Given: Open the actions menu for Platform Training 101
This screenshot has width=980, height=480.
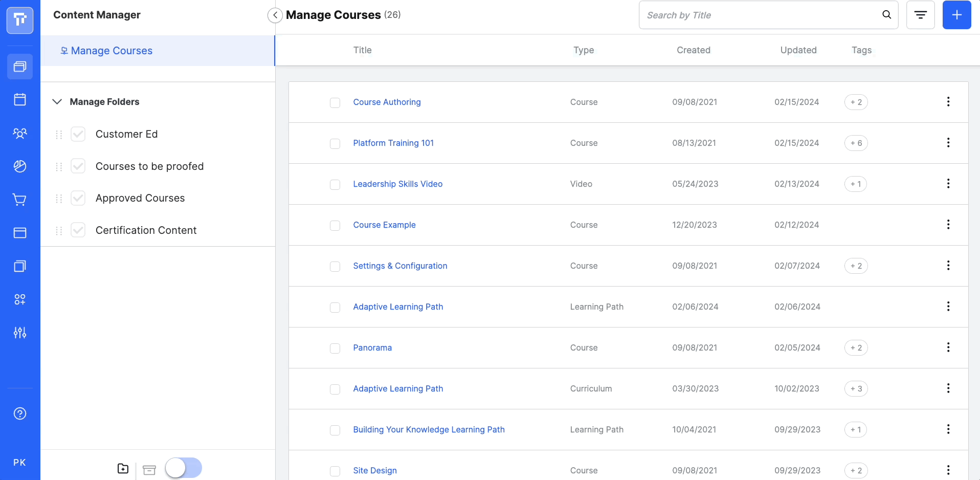Looking at the screenshot, I should click(949, 142).
